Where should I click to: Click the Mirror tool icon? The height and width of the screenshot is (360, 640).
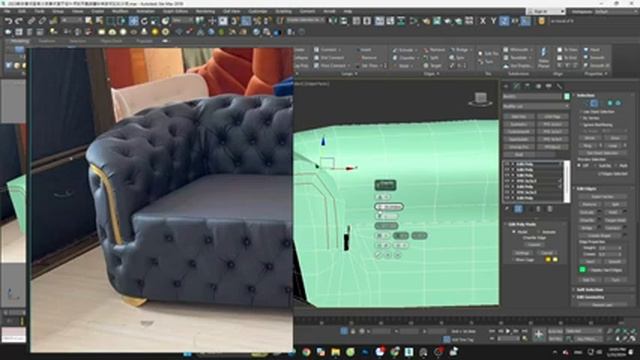point(333,21)
